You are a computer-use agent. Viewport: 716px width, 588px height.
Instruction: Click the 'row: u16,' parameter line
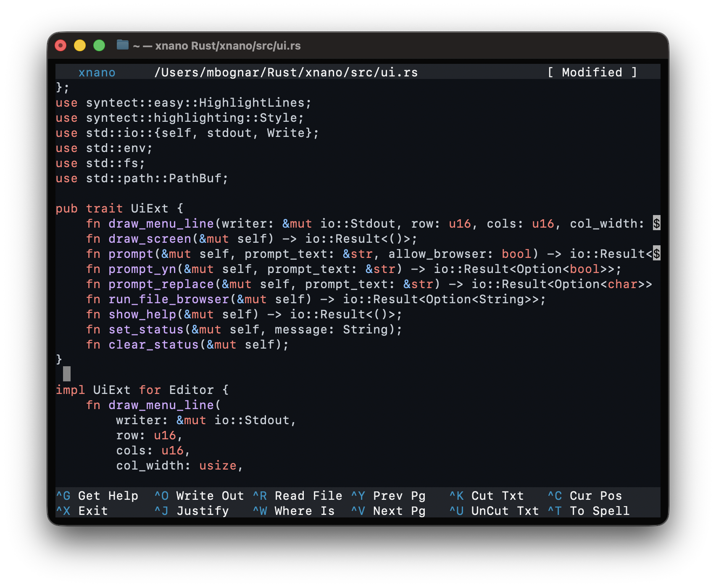click(x=150, y=435)
